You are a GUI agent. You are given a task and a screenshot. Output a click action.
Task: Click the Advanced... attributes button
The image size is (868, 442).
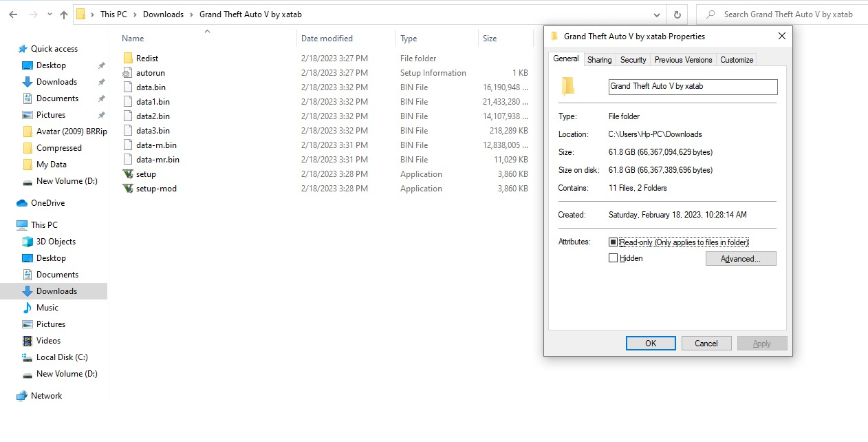point(741,259)
